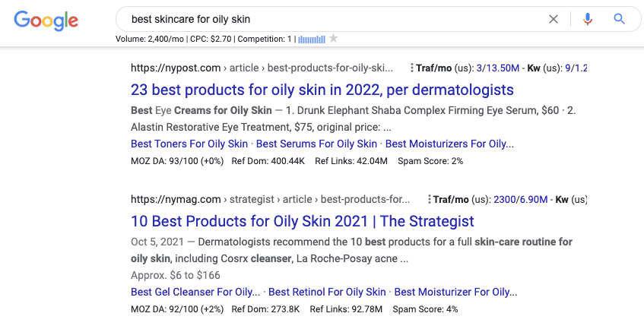The image size is (644, 329).
Task: Click the nypost.com URL breadcrumb
Action: point(262,68)
